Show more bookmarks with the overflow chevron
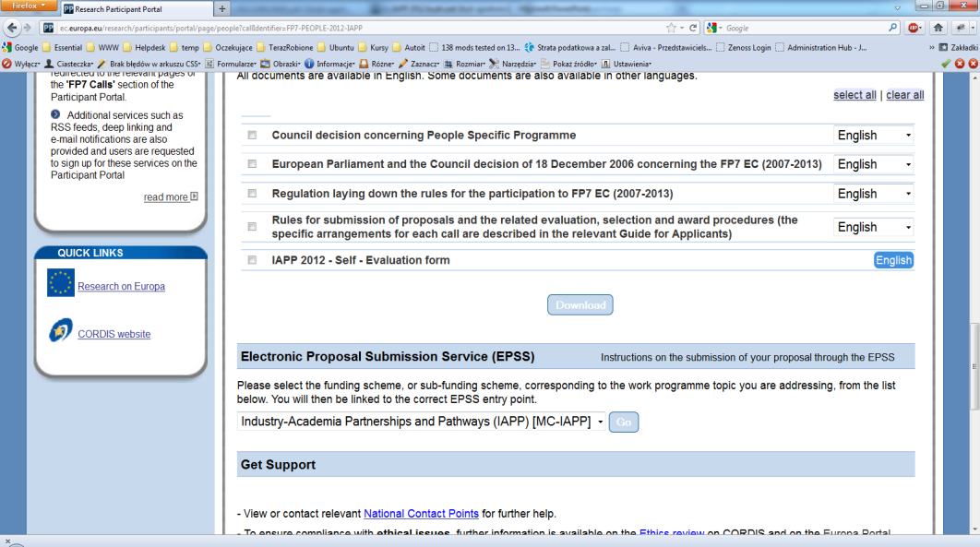 tap(931, 47)
